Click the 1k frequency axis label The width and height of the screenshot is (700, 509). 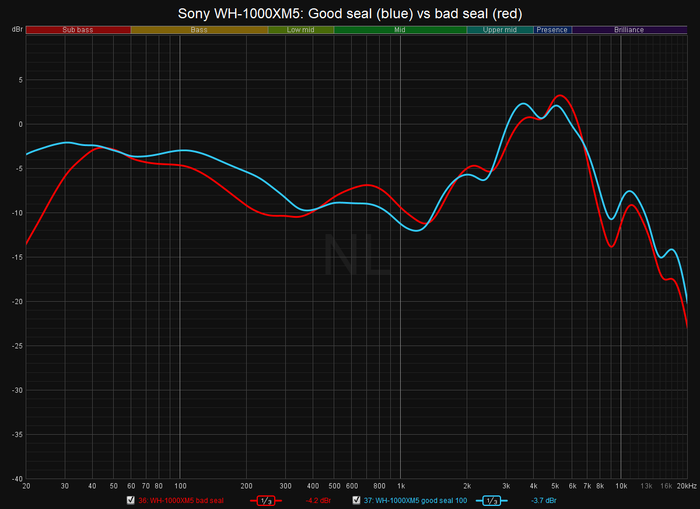400,484
